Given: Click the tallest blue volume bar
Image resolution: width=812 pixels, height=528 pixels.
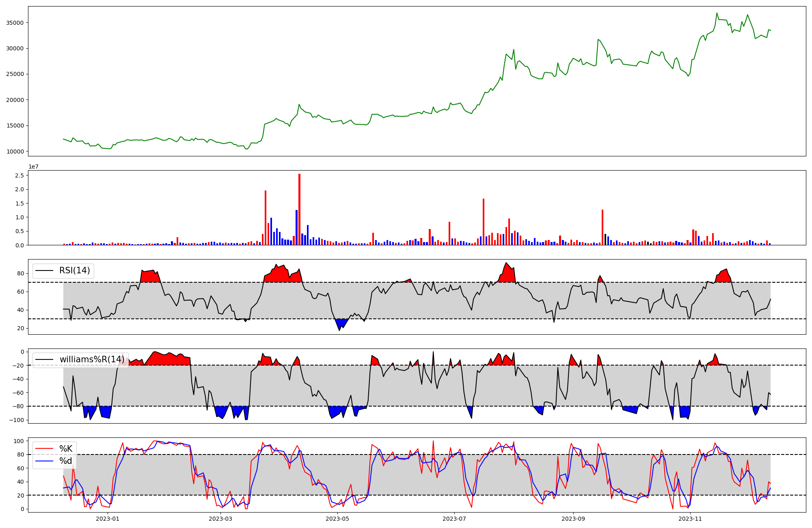Looking at the screenshot, I should coord(296,227).
